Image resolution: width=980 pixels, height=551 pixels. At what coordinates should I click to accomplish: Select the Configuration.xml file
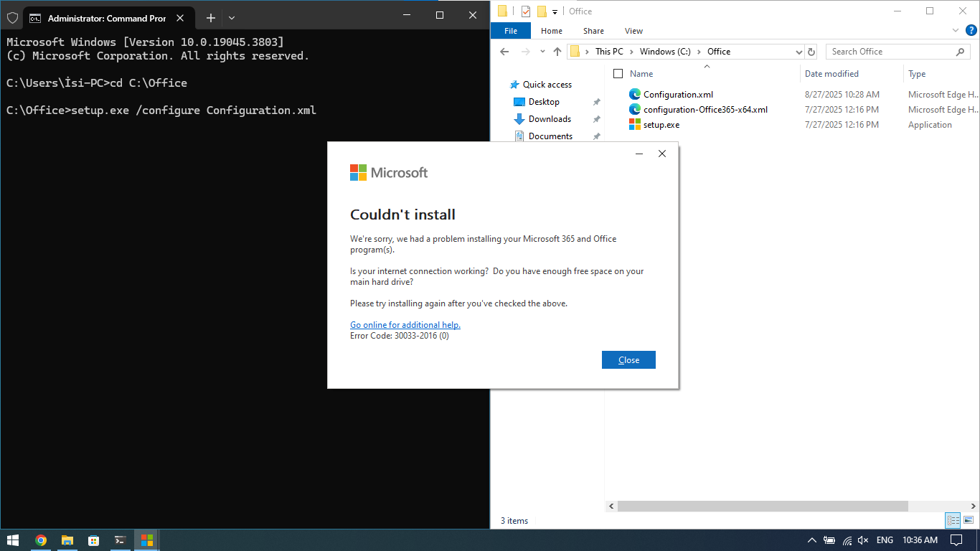[x=678, y=95]
